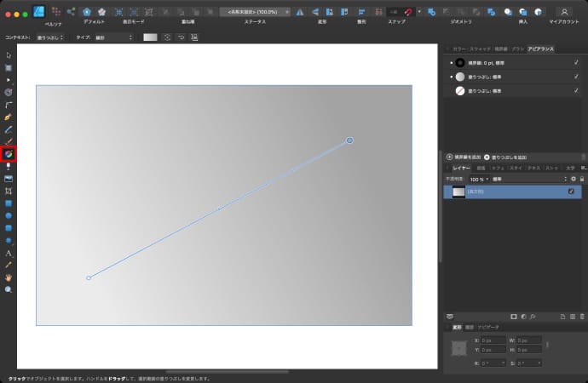This screenshot has width=588, height=383.
Task: Switch to the Pixel Persona icon
Action: [x=56, y=12]
